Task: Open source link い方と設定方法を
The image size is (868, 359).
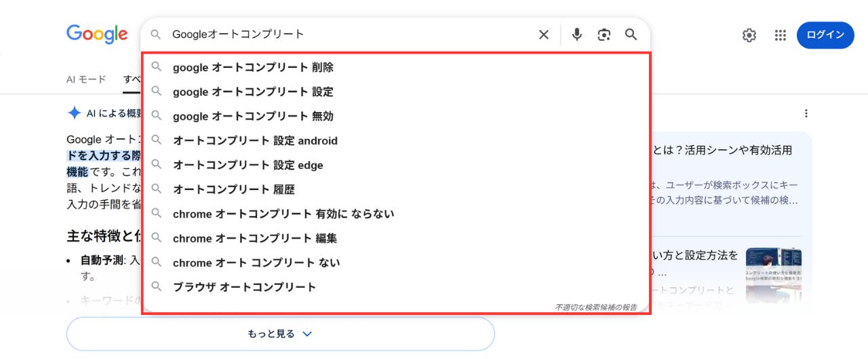Action: 694,255
